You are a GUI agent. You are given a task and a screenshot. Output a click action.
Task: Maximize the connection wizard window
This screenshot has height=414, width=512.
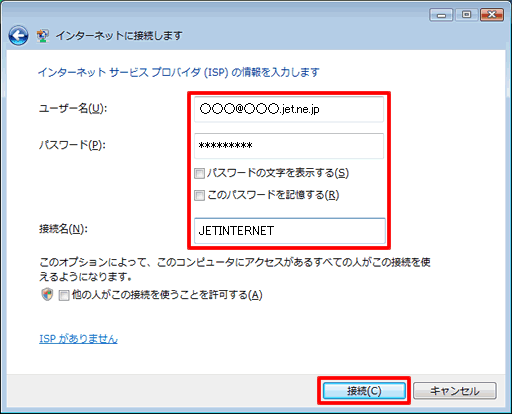point(466,15)
